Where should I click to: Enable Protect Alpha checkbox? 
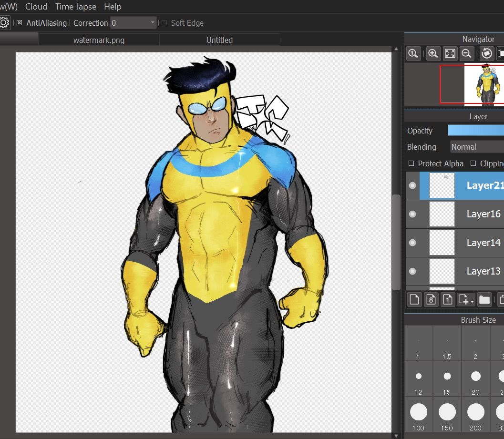point(411,163)
